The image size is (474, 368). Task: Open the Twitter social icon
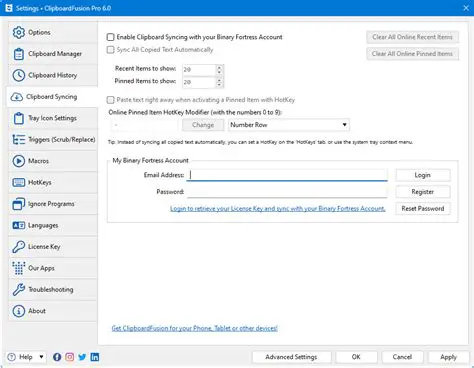click(x=82, y=357)
